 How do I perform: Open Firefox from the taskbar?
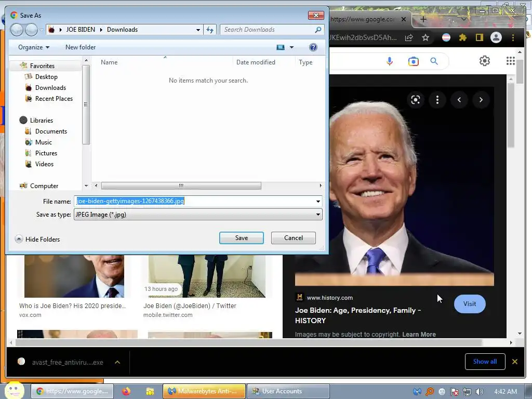126,391
